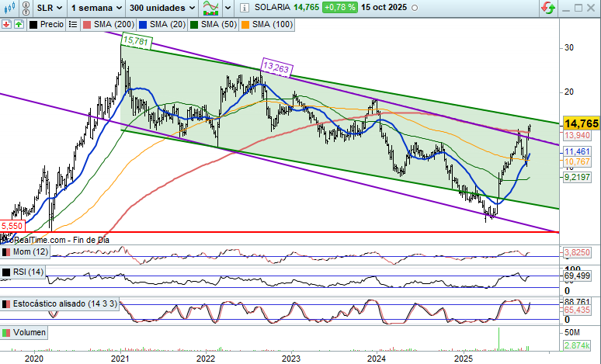Click the red down arrow icon
Screen dimensions: 601x364
[6, 24]
